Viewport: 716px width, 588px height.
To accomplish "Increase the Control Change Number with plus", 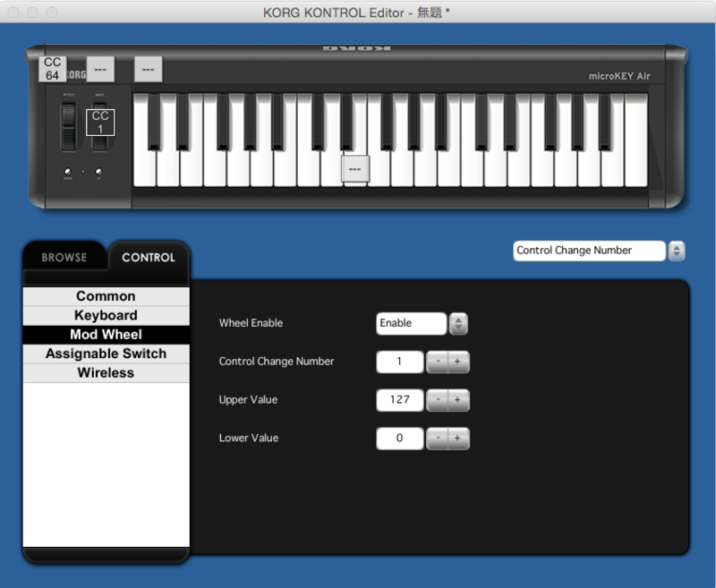I will tap(458, 362).
